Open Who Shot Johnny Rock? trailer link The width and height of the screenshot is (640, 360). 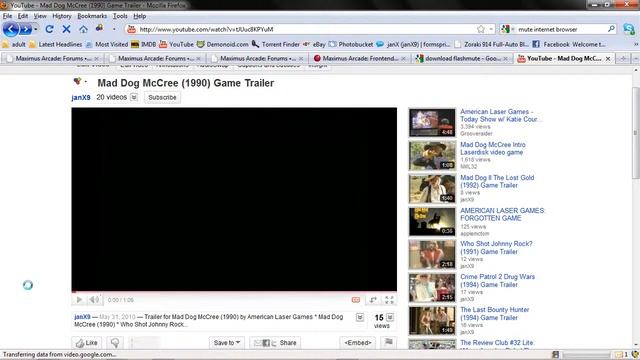click(x=496, y=248)
